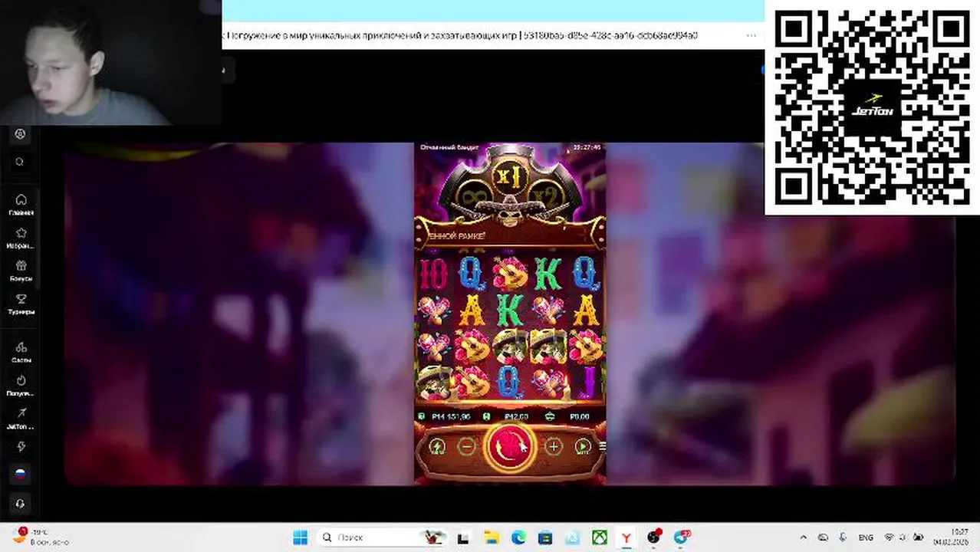Increase bet with plus button

(553, 446)
